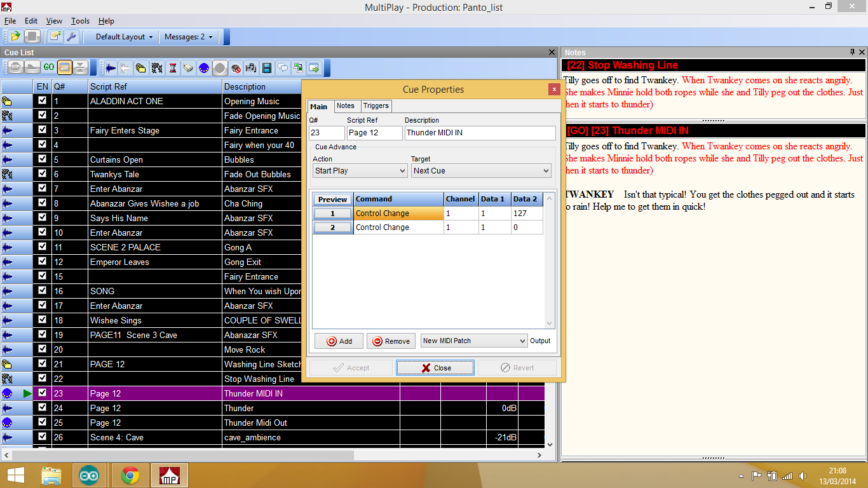Open the New MIDI Patch output dropdown
The height and width of the screenshot is (488, 868).
474,341
